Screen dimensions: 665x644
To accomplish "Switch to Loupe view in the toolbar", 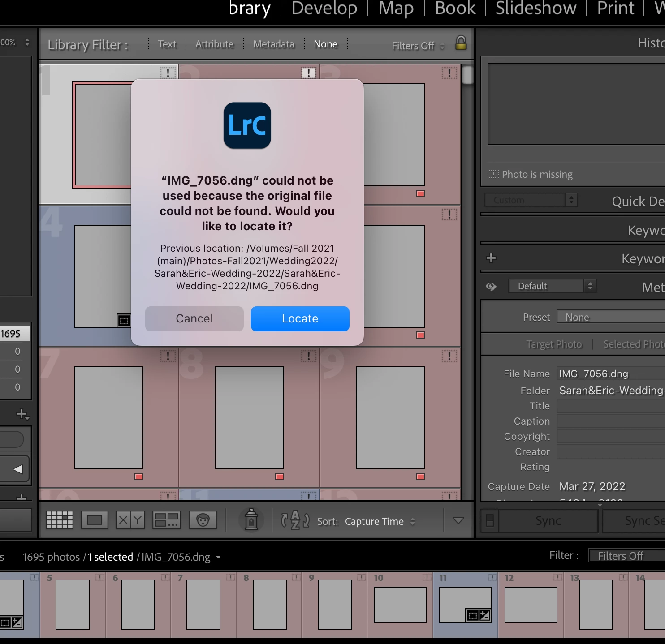I will coord(95,520).
